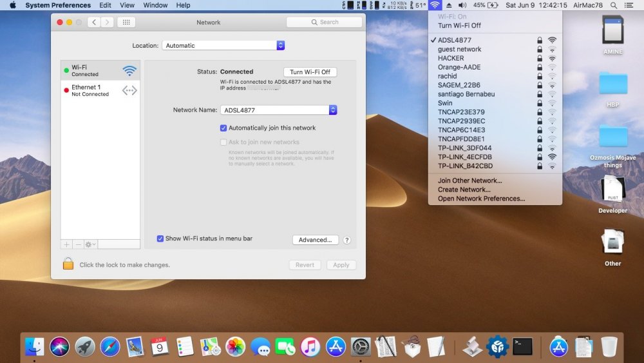This screenshot has width=644, height=363.
Task: Click the Revert button
Action: click(x=305, y=265)
